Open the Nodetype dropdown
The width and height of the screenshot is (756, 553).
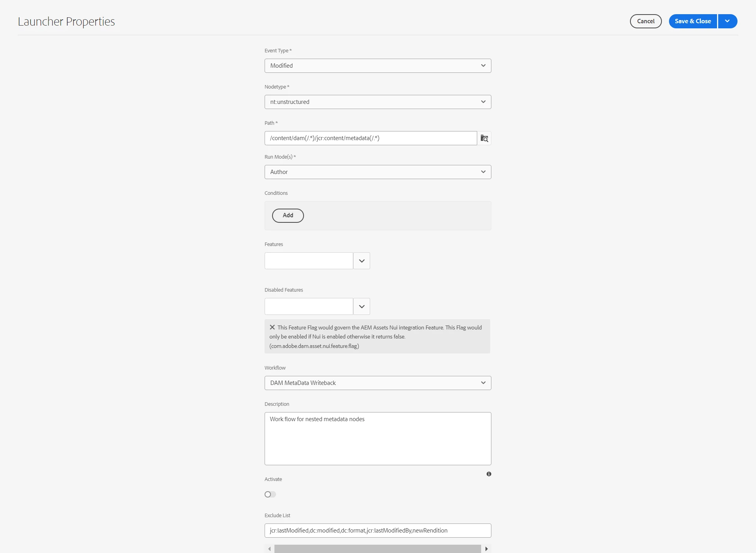click(x=378, y=102)
